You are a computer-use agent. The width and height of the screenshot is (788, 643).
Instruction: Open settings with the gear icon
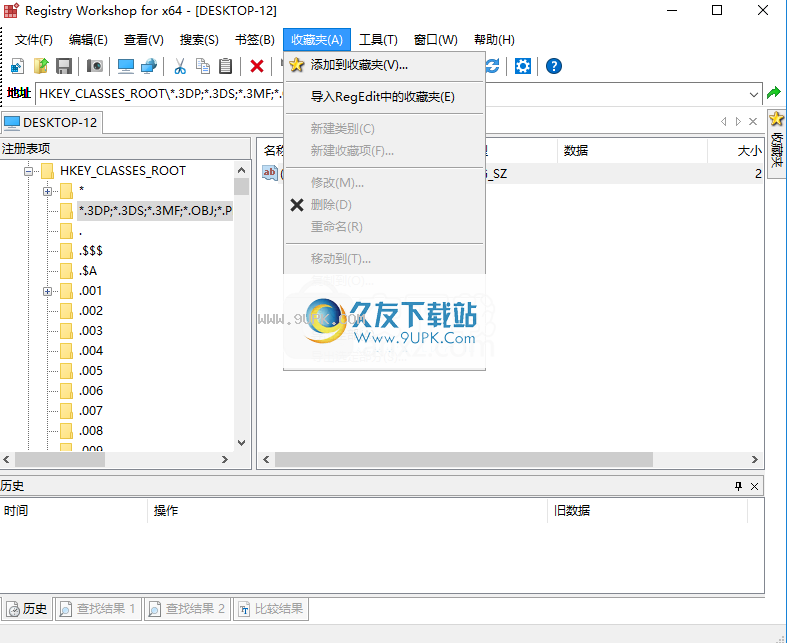[x=523, y=66]
